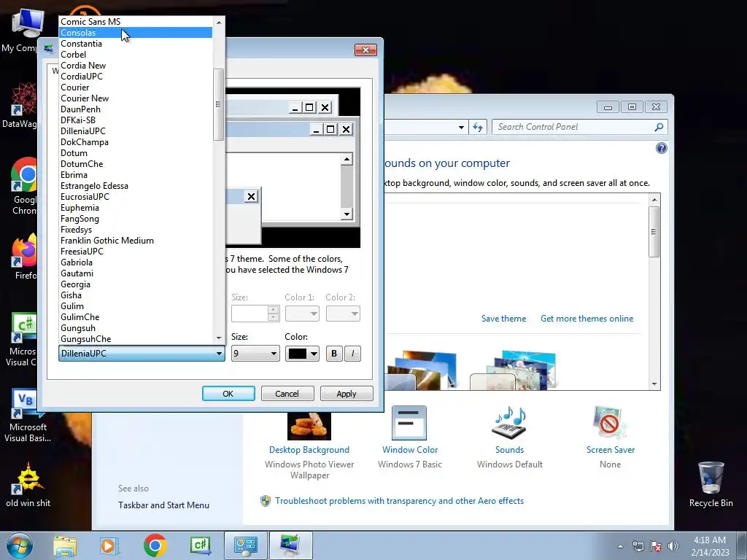The width and height of the screenshot is (747, 560).
Task: Select Consolas in the font list
Action: click(x=135, y=32)
